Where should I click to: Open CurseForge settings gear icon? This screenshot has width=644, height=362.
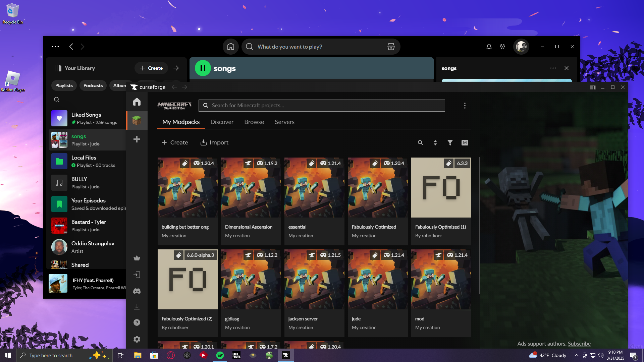[137, 339]
